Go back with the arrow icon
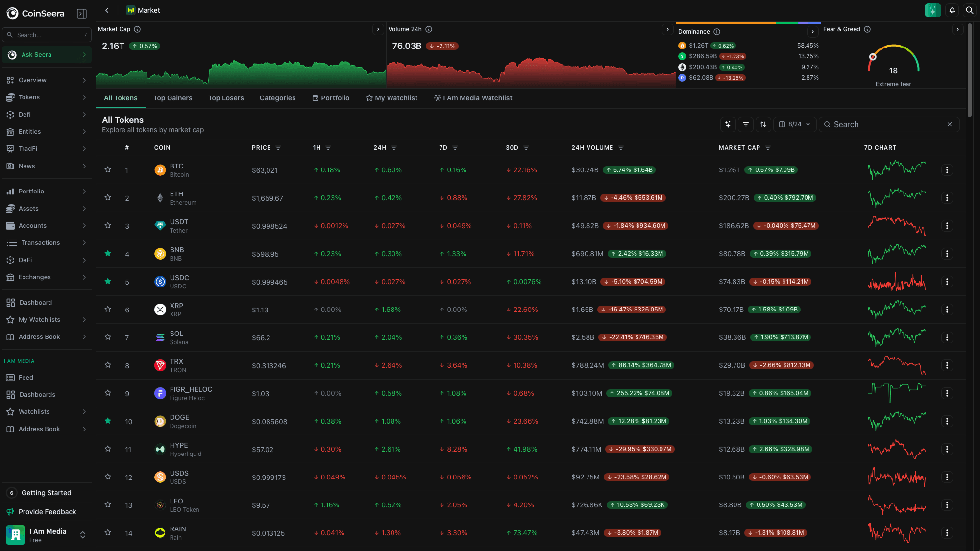 (x=107, y=10)
